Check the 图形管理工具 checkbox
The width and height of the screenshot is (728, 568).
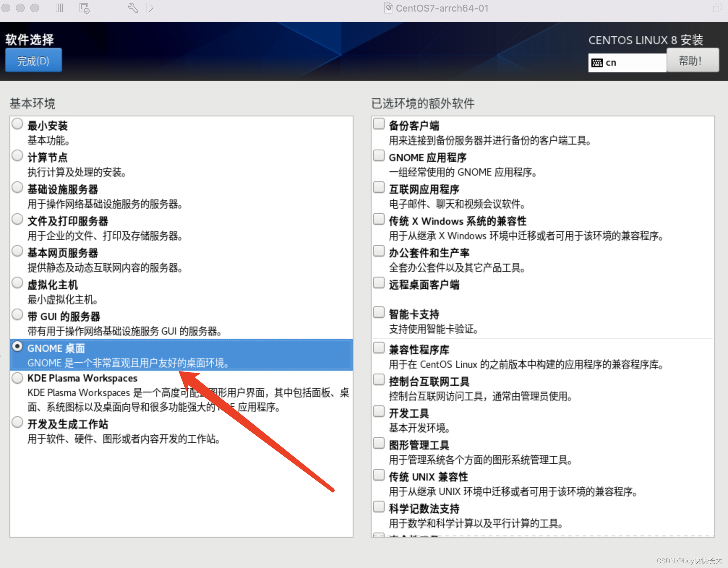(x=379, y=443)
